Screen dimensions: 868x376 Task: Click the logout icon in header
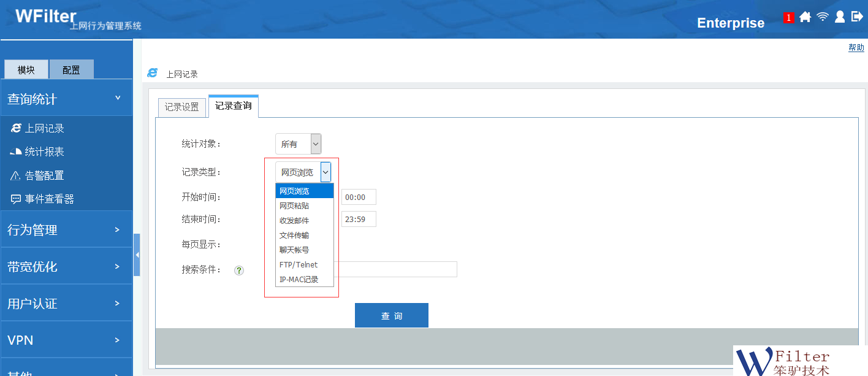coord(857,17)
